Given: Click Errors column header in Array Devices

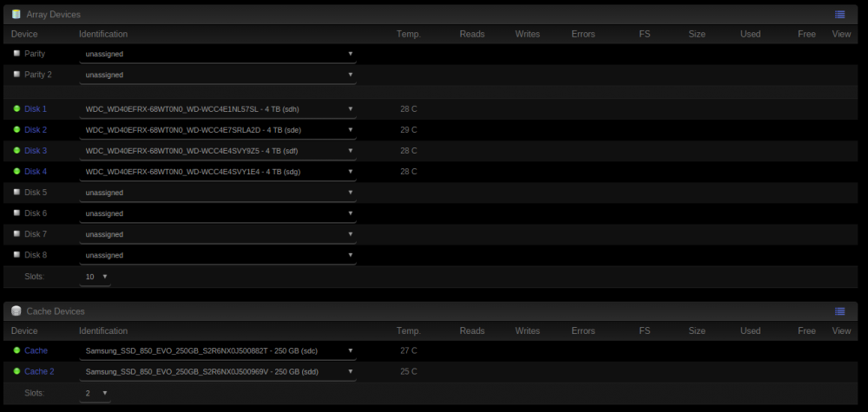Looking at the screenshot, I should tap(583, 35).
